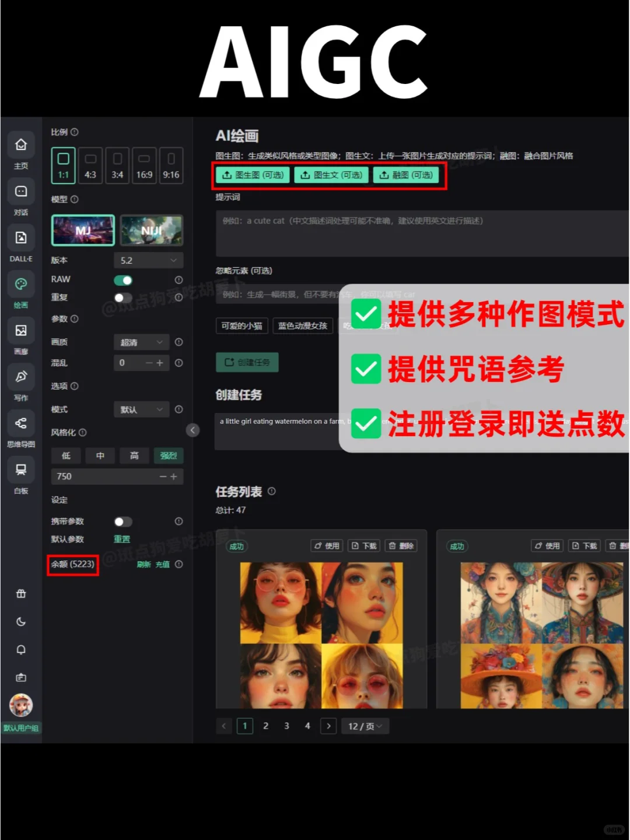Viewport: 630px width, 840px height.
Task: Select the 16:9 aspect ratio option
Action: (144, 165)
